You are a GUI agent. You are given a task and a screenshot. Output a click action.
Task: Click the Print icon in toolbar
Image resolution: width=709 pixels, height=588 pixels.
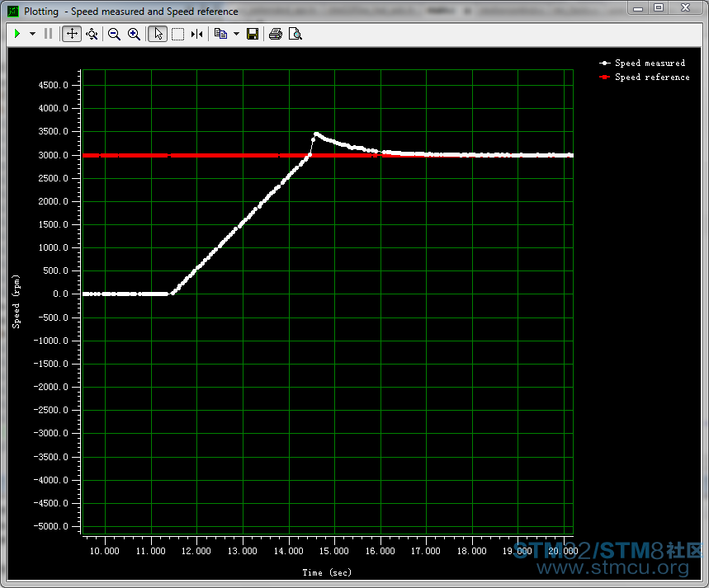[276, 34]
